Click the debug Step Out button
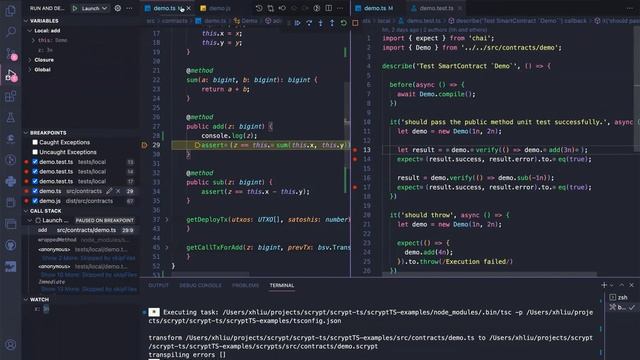 (332, 23)
